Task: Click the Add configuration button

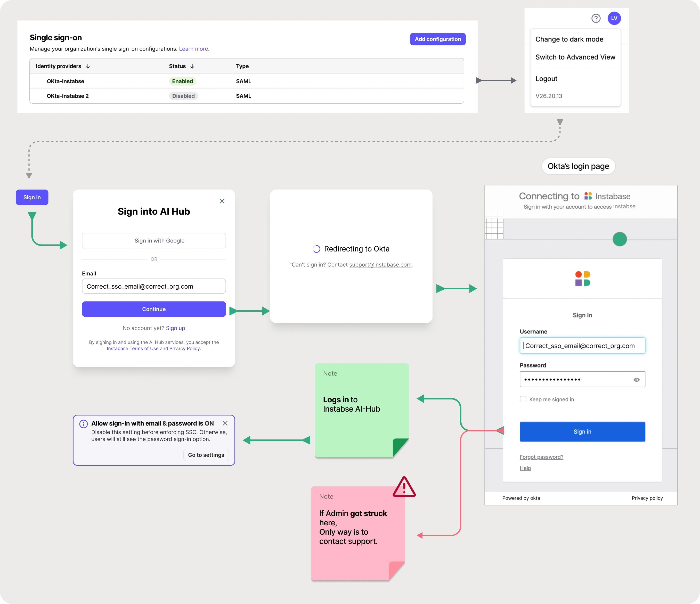Action: point(438,39)
